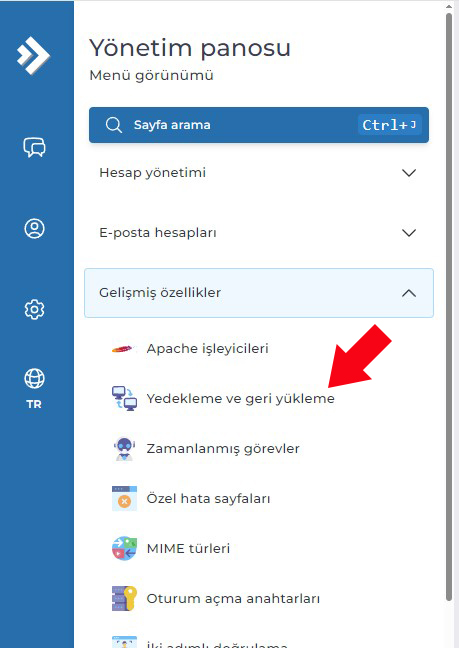Expand the Hesap yönetimi section
Viewport: 459px width, 648px height.
click(x=259, y=173)
